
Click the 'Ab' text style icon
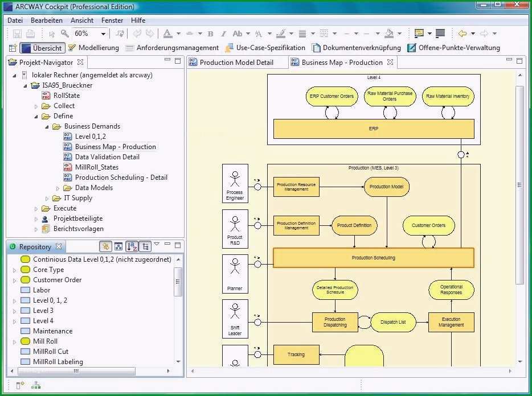pyautogui.click(x=238, y=34)
